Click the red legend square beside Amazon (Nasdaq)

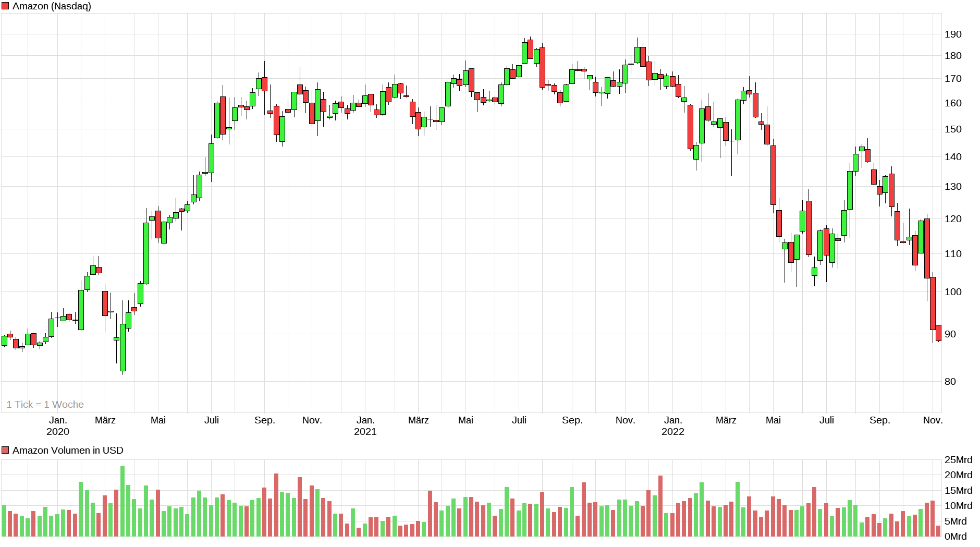(x=6, y=6)
